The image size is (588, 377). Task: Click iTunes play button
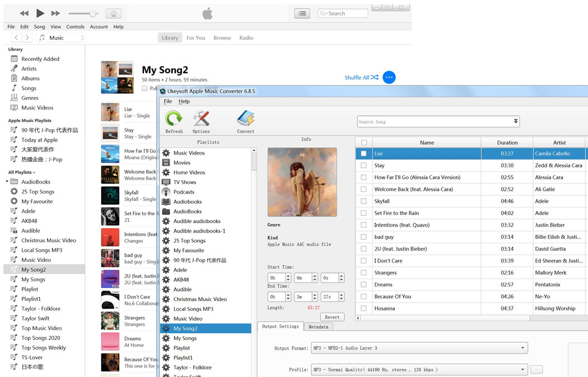pos(40,13)
